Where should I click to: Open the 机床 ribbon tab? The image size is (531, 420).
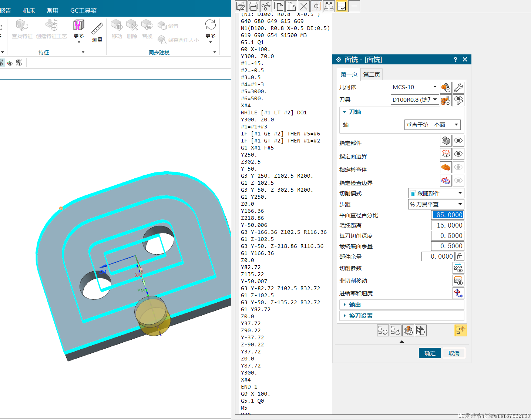click(29, 10)
